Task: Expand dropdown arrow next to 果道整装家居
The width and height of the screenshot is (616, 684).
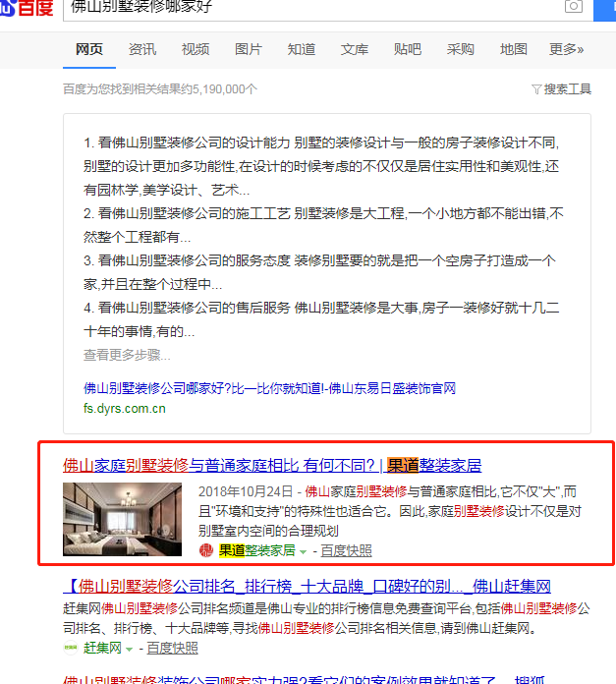Action: click(303, 552)
